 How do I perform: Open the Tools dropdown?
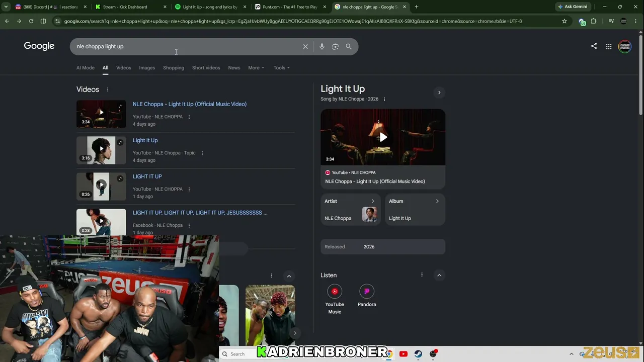[x=282, y=68]
